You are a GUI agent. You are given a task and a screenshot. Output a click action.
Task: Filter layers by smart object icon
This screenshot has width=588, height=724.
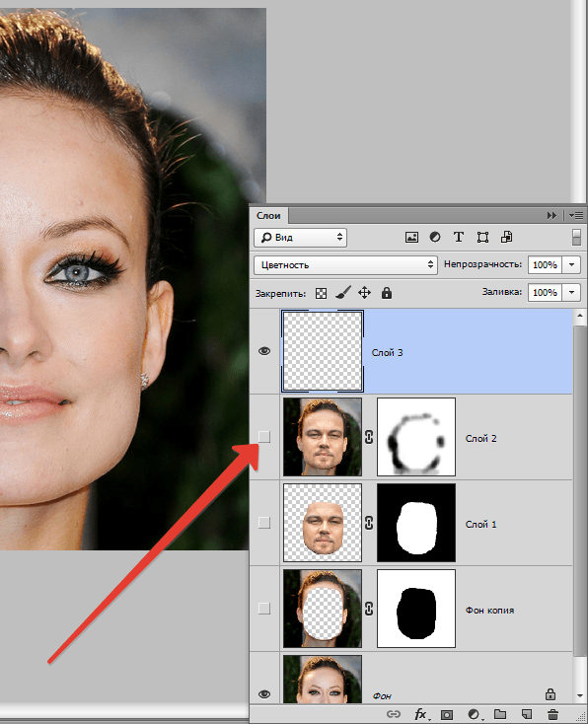click(x=506, y=237)
